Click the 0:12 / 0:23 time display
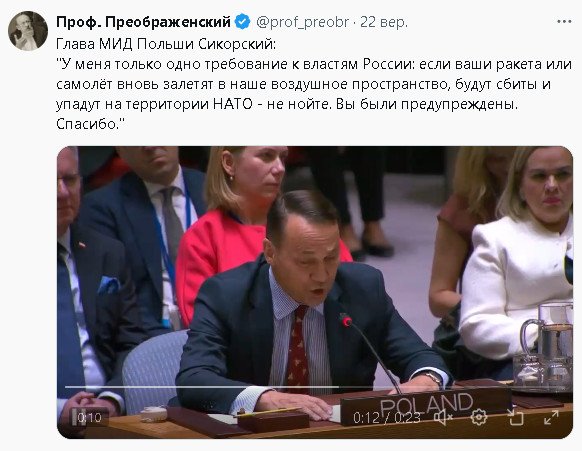The height and width of the screenshot is (451, 582). tap(386, 418)
